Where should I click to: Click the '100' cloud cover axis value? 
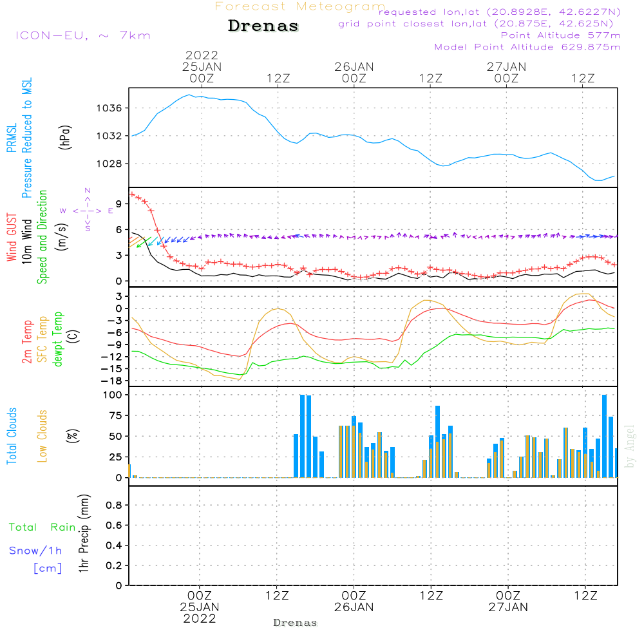[113, 395]
